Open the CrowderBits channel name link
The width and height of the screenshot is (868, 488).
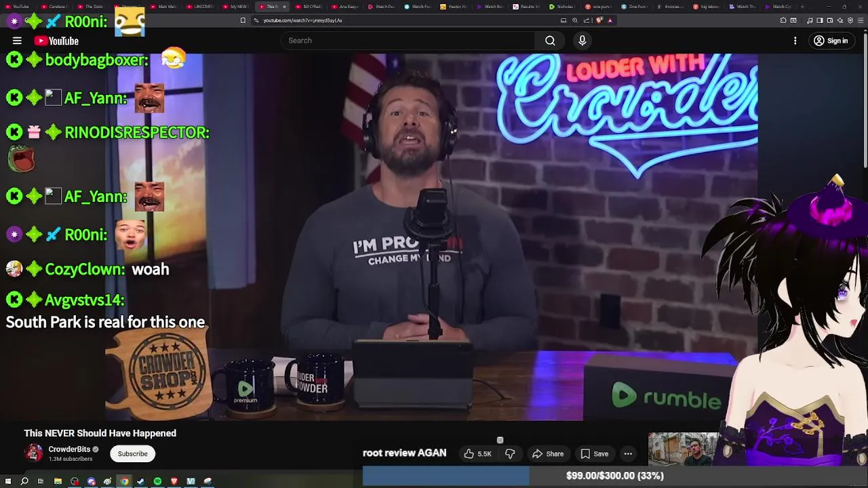[x=69, y=449]
